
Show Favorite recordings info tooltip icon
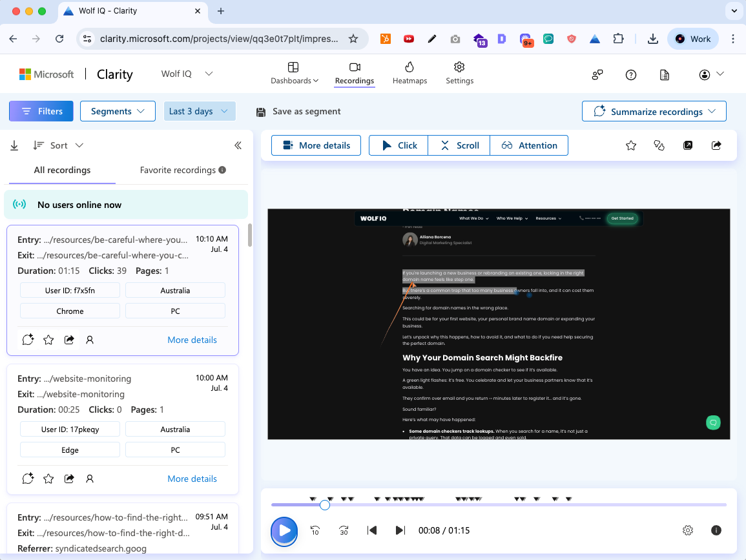pos(222,170)
